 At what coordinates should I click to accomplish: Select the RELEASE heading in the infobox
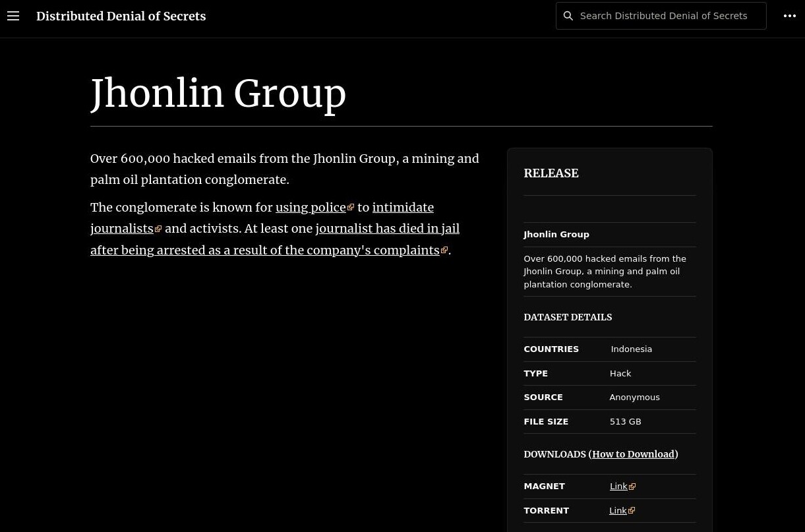pos(551,173)
